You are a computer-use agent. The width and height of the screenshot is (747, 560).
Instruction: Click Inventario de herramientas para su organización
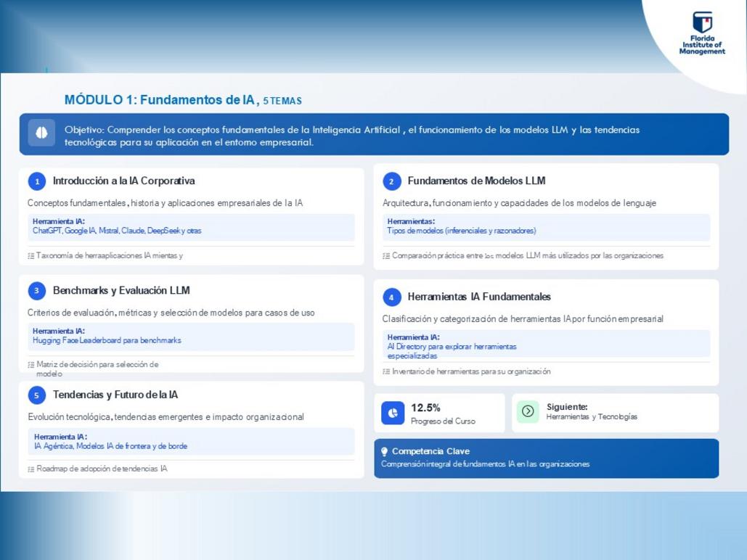[x=471, y=372]
